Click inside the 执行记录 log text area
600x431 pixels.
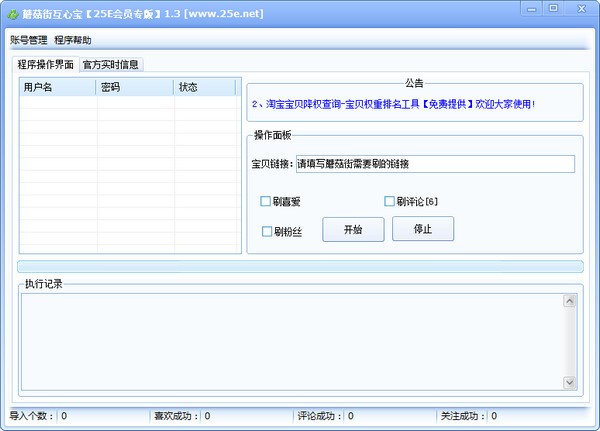click(290, 341)
